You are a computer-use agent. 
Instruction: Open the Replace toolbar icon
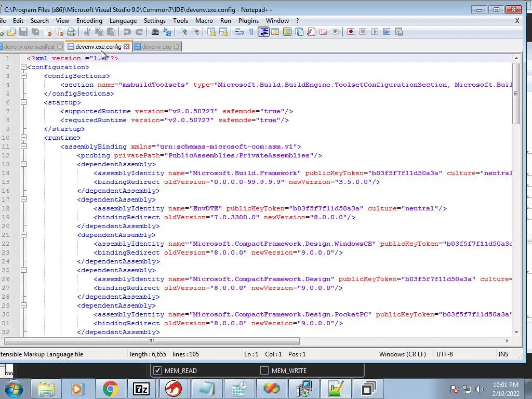point(167,32)
